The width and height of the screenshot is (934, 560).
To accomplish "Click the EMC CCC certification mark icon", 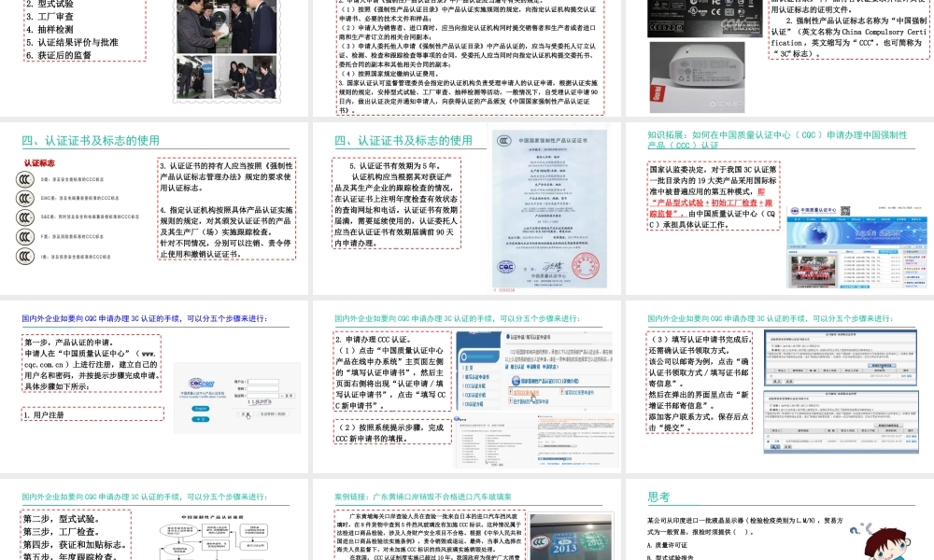I will click(24, 198).
